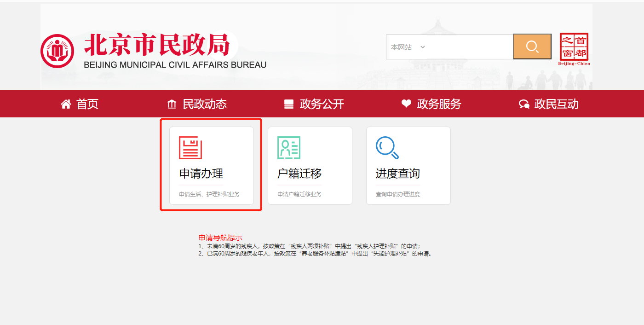
Task: Click the chat bubbles icon beside 政民互动
Action: [524, 104]
